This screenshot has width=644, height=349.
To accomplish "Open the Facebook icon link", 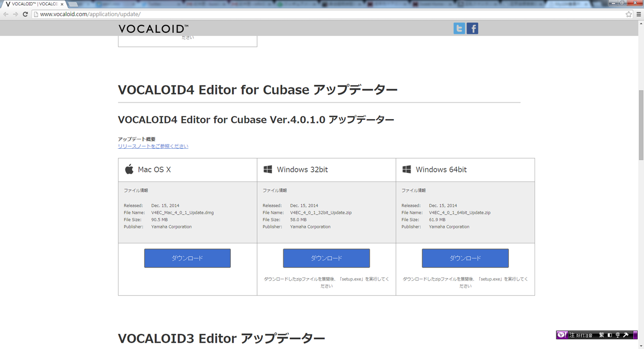I will (x=472, y=28).
